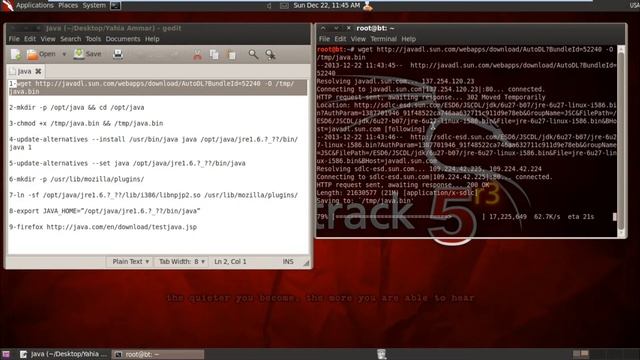Viewport: 640px width, 360px height.
Task: Click the gedit window resize grip corner
Action: (306, 263)
